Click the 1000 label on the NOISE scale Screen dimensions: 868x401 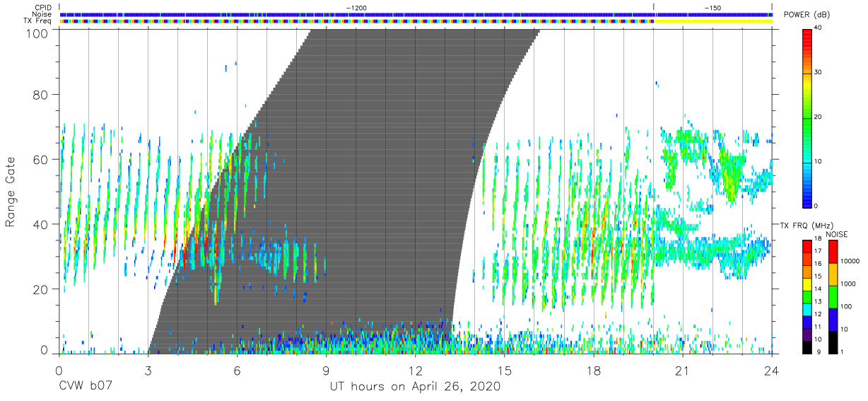coord(848,284)
